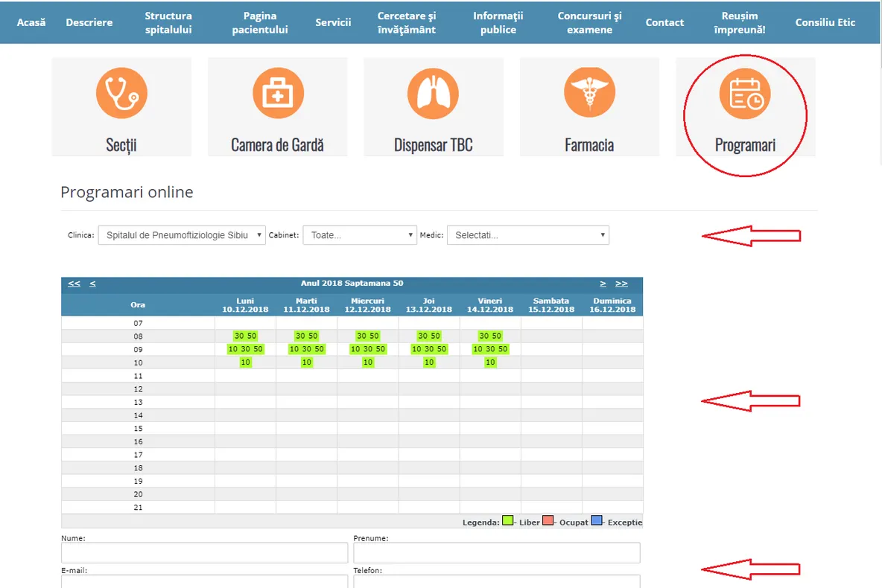882x588 pixels.
Task: Open the Programari calendar icon
Action: pos(746,93)
